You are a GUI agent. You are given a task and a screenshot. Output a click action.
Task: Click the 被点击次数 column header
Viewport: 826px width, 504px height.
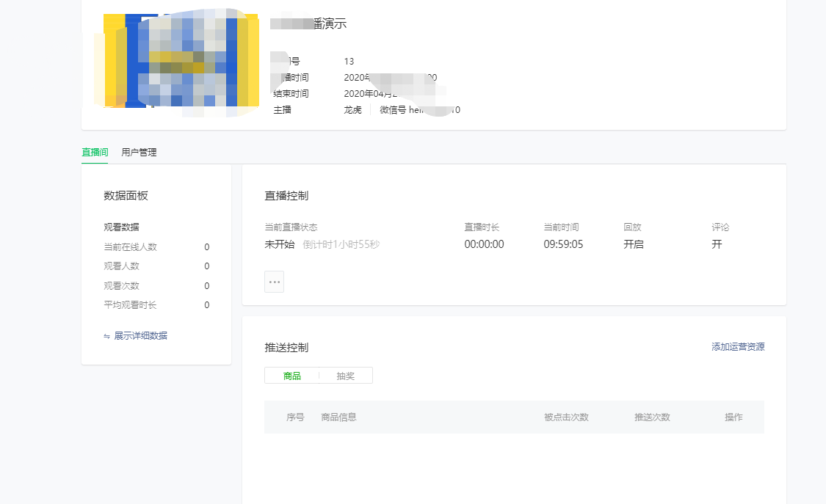(x=566, y=417)
